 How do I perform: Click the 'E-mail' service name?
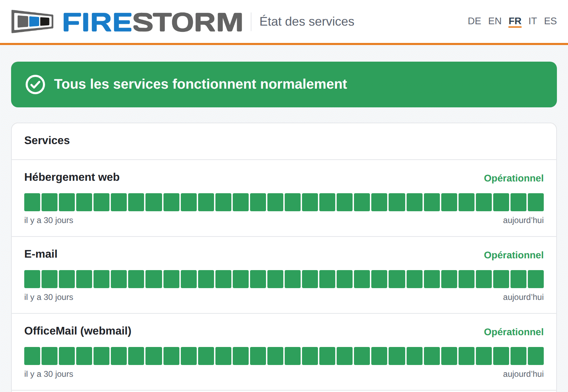(41, 254)
